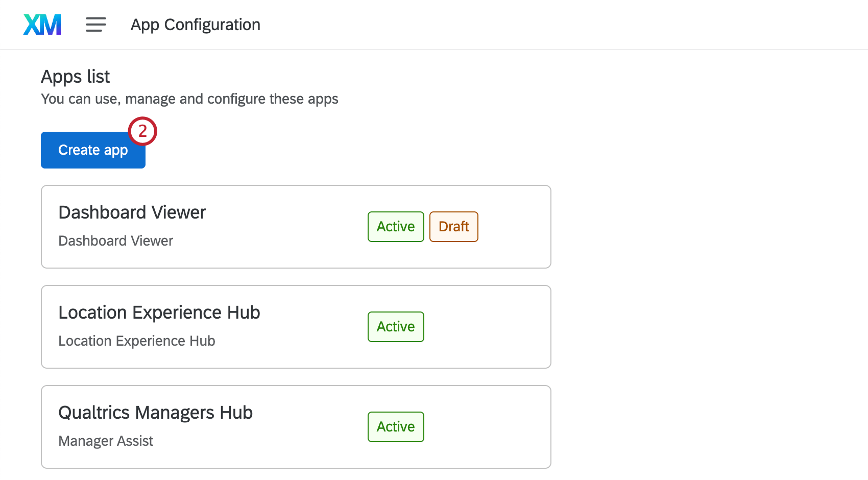
Task: Click the Dashboard Viewer title link
Action: 132,212
